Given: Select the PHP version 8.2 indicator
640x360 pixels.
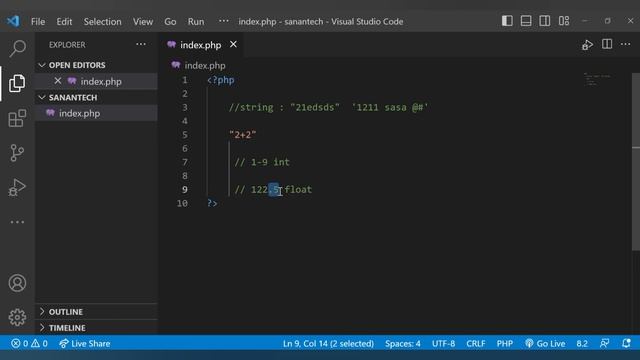Looking at the screenshot, I should [x=582, y=343].
